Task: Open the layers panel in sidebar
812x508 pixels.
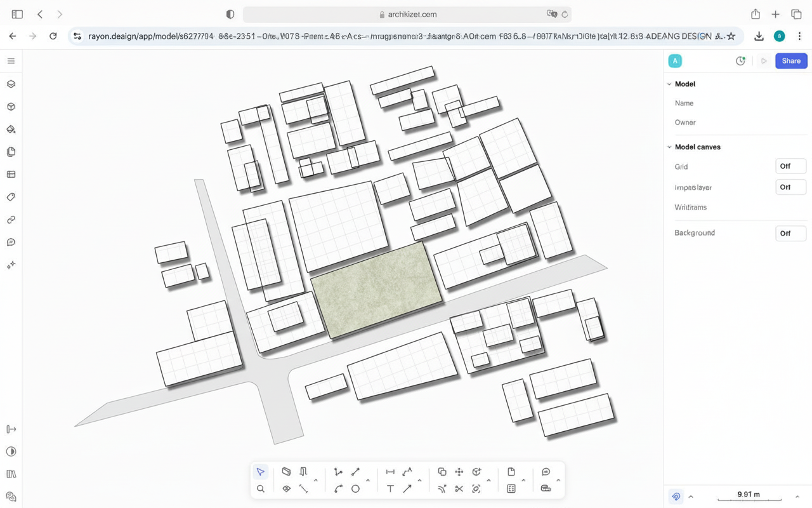Action: [x=11, y=84]
